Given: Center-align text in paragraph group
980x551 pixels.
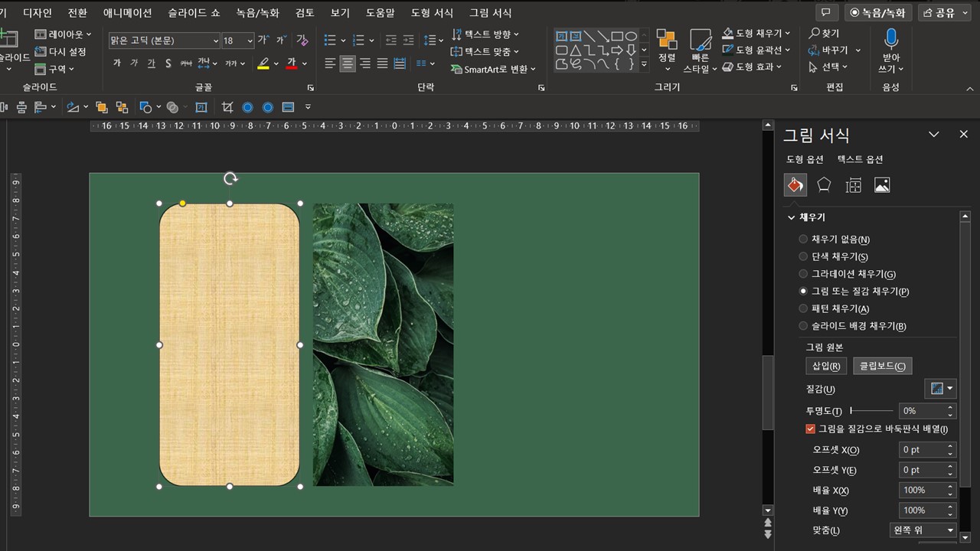Looking at the screenshot, I should pos(348,64).
